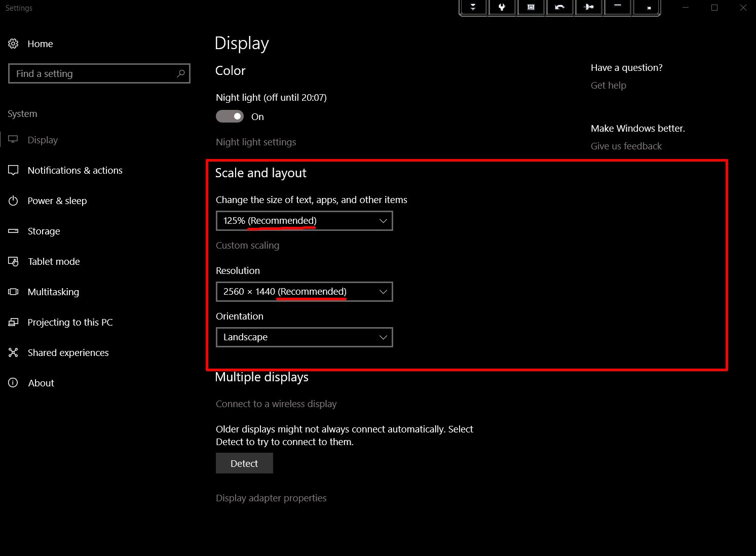756x556 pixels.
Task: Click the wrench toolbar icon
Action: pyautogui.click(x=502, y=7)
